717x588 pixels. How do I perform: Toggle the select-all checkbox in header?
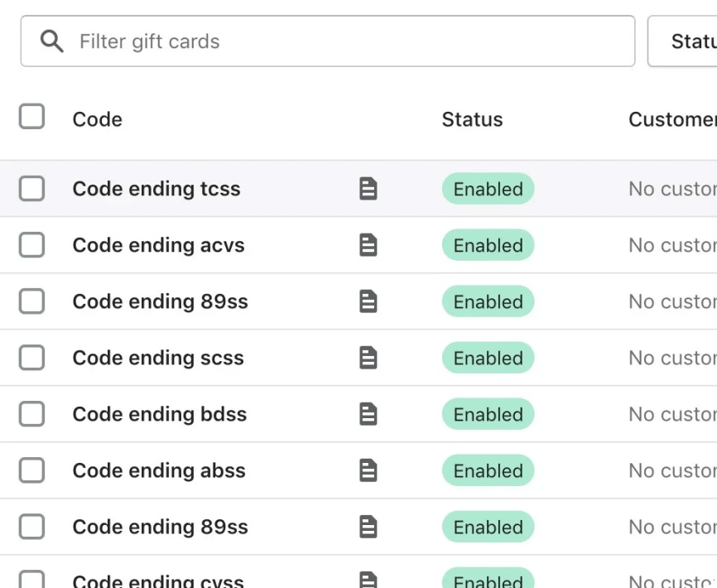pyautogui.click(x=31, y=117)
